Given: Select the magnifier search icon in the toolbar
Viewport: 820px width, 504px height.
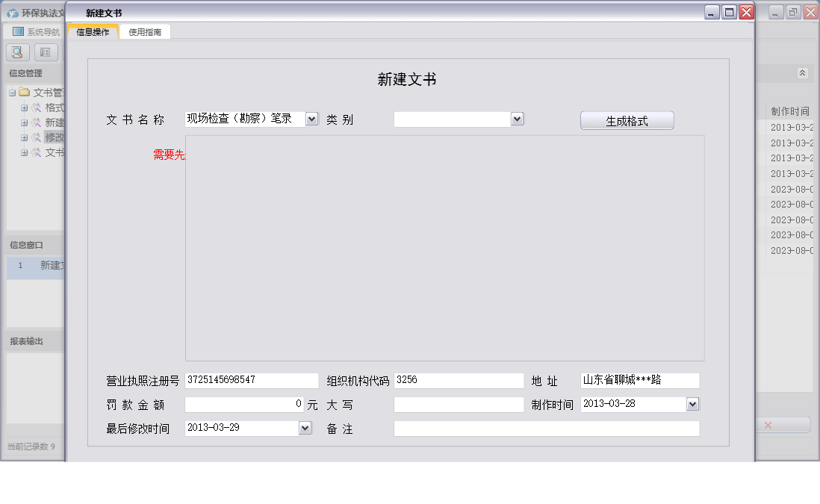Looking at the screenshot, I should 16,52.
